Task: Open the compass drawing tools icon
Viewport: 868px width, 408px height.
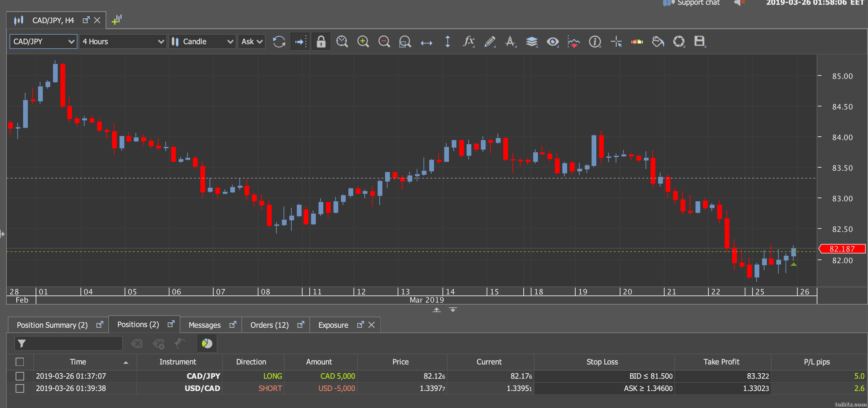Action: point(510,42)
